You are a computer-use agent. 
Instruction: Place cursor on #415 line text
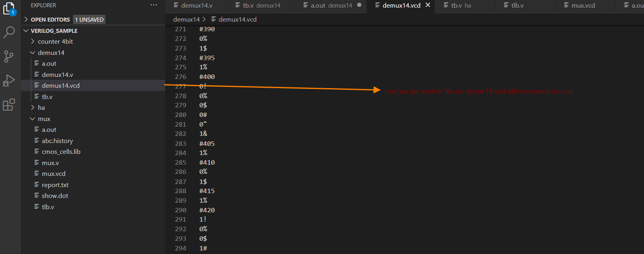click(x=207, y=191)
